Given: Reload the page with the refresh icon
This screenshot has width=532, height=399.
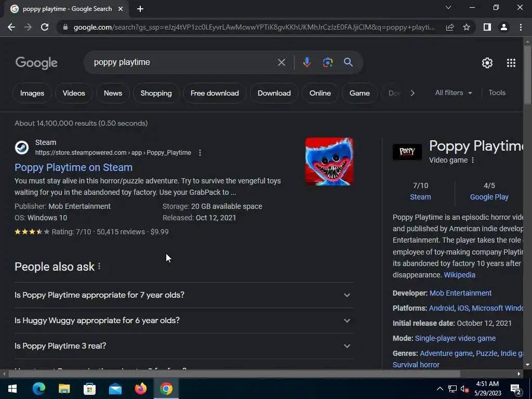Looking at the screenshot, I should (45, 27).
